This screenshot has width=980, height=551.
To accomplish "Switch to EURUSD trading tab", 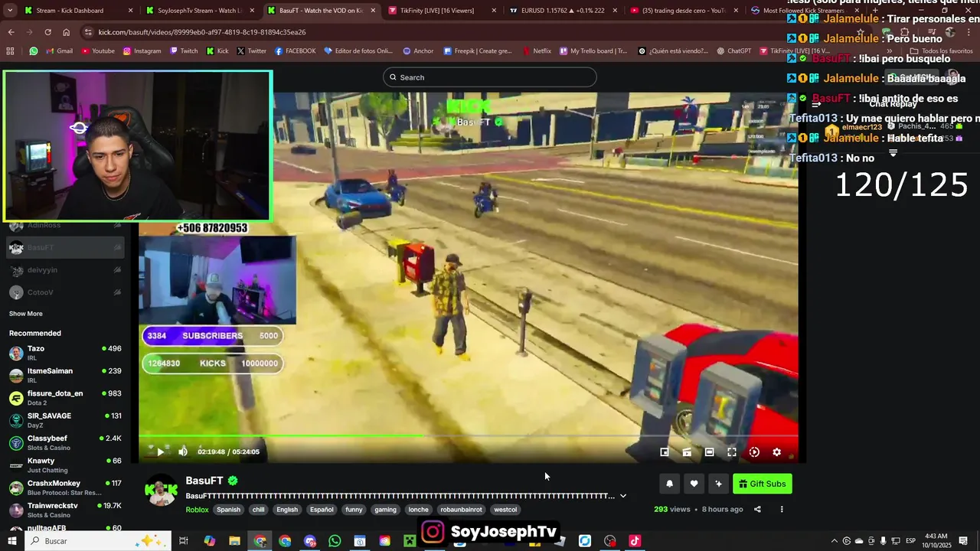I will coord(563,11).
